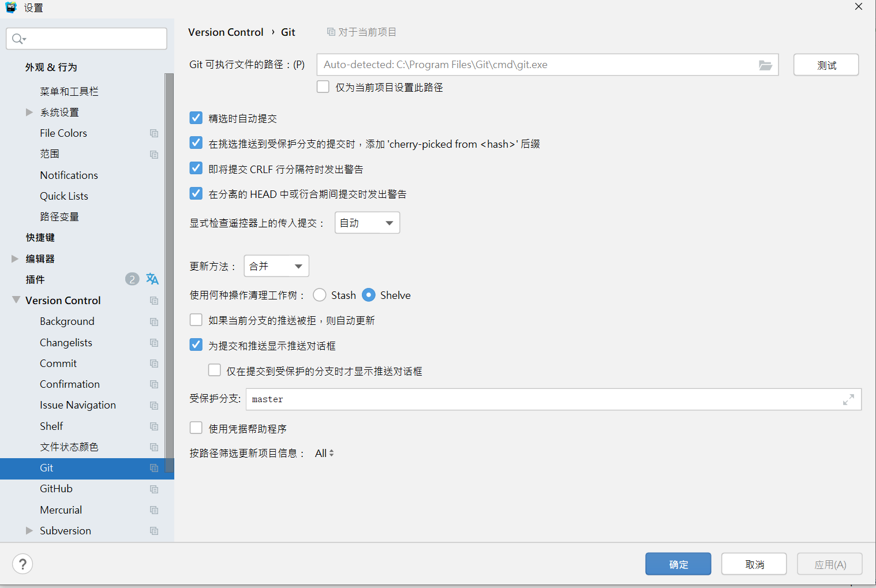Enable 仅在提交到受保护的分支时才显示推送对话框 checkbox
Viewport: 876px width, 588px height.
pos(215,370)
